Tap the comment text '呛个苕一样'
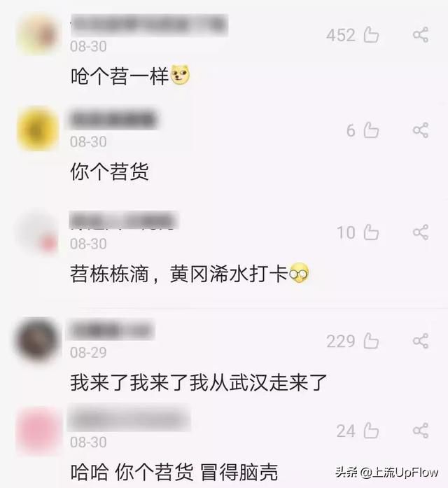Image resolution: width=448 pixels, height=488 pixels. coord(120,76)
